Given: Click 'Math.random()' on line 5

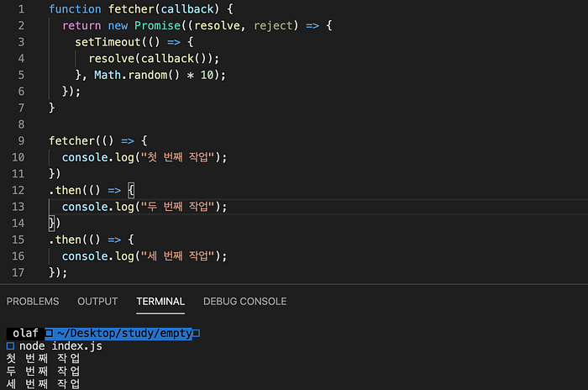Looking at the screenshot, I should pyautogui.click(x=137, y=75).
